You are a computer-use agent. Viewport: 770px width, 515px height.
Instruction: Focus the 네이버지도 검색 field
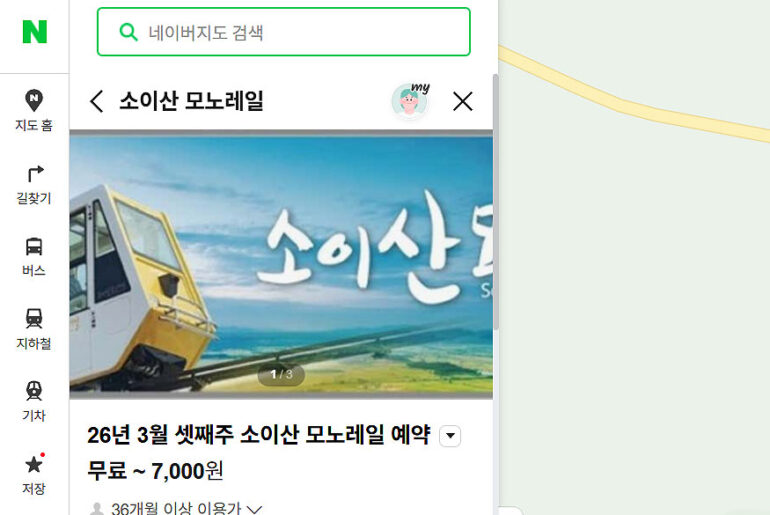(284, 32)
